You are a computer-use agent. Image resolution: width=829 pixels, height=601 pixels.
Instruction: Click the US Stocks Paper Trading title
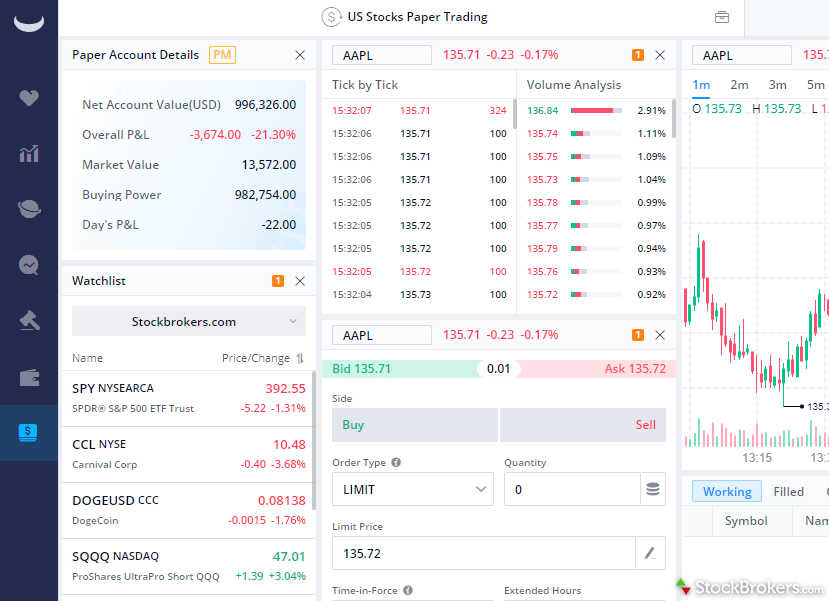pos(417,17)
